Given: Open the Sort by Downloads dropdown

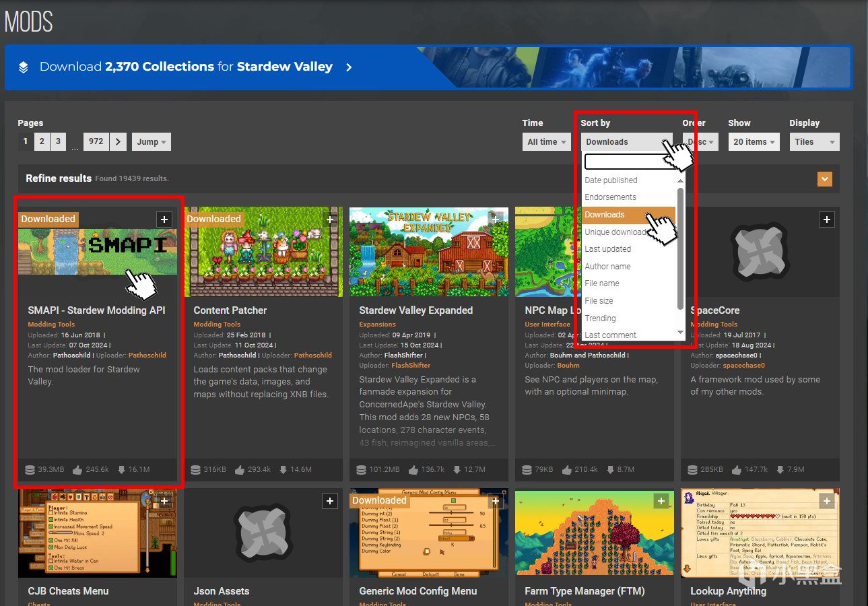Looking at the screenshot, I should coord(627,141).
